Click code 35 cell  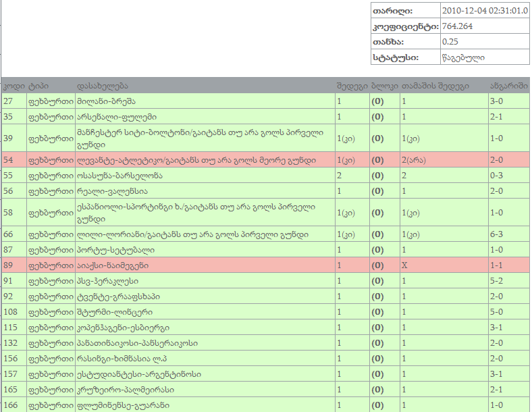pyautogui.click(x=8, y=117)
